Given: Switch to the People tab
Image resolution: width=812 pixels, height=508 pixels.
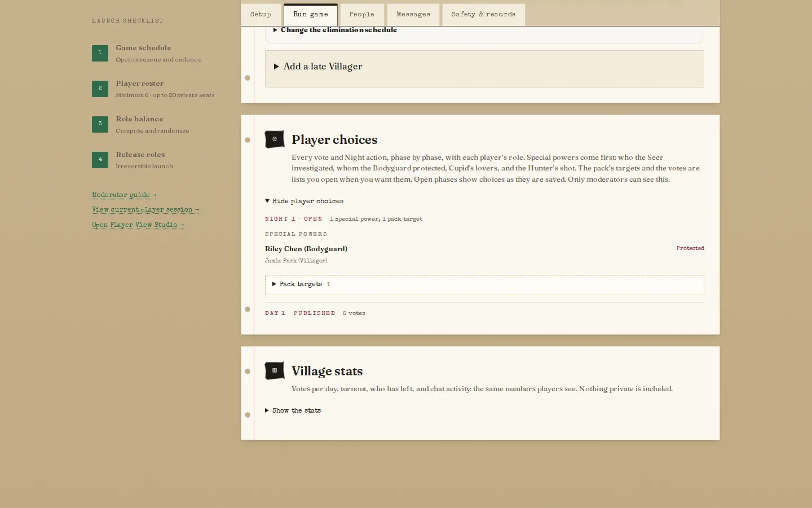Looking at the screenshot, I should tap(361, 15).
